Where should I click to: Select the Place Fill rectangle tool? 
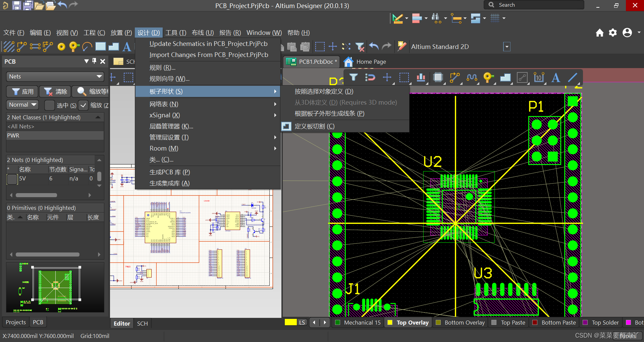click(x=101, y=46)
